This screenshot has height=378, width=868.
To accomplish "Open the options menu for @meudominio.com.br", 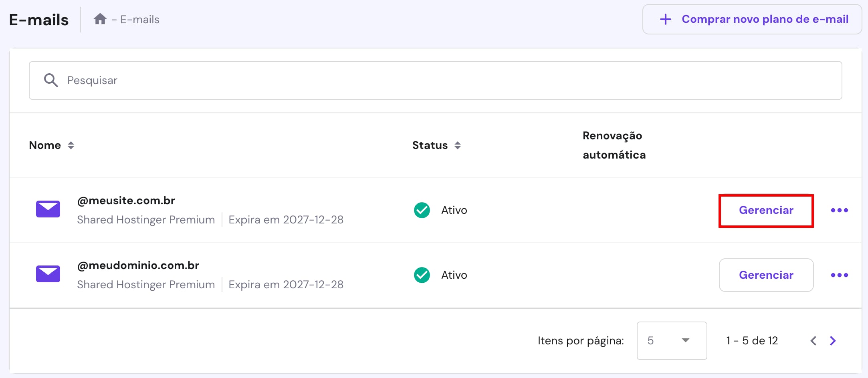I will (x=840, y=275).
